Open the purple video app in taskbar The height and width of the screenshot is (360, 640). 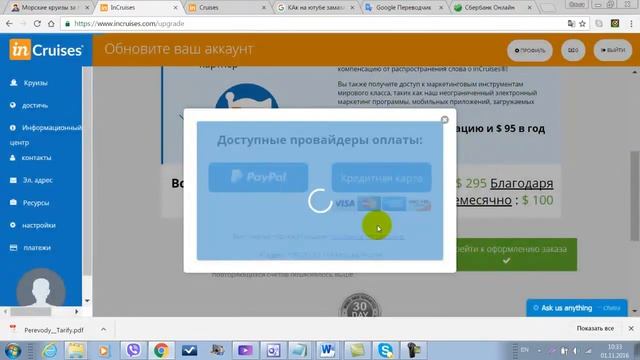[245, 351]
